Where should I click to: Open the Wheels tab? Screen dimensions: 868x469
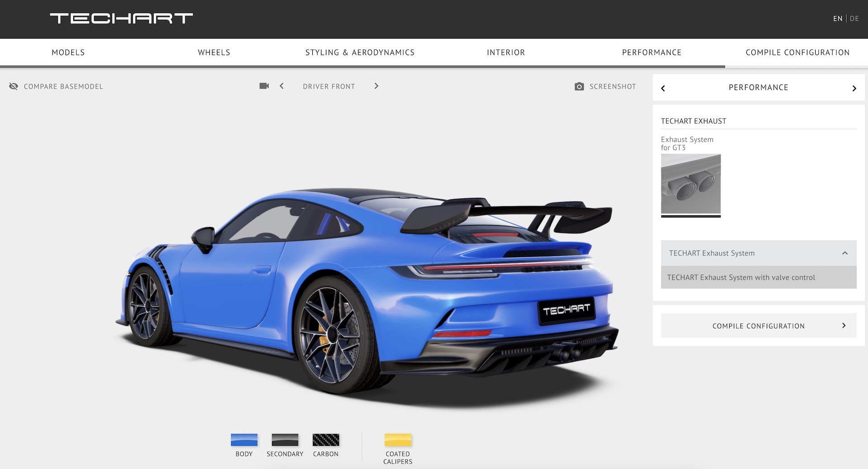click(214, 52)
